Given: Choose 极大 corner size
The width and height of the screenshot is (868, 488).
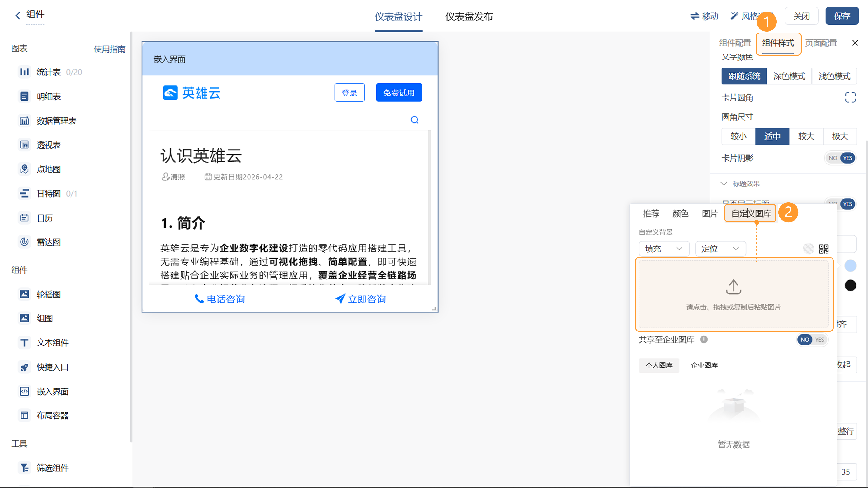Looking at the screenshot, I should point(840,136).
